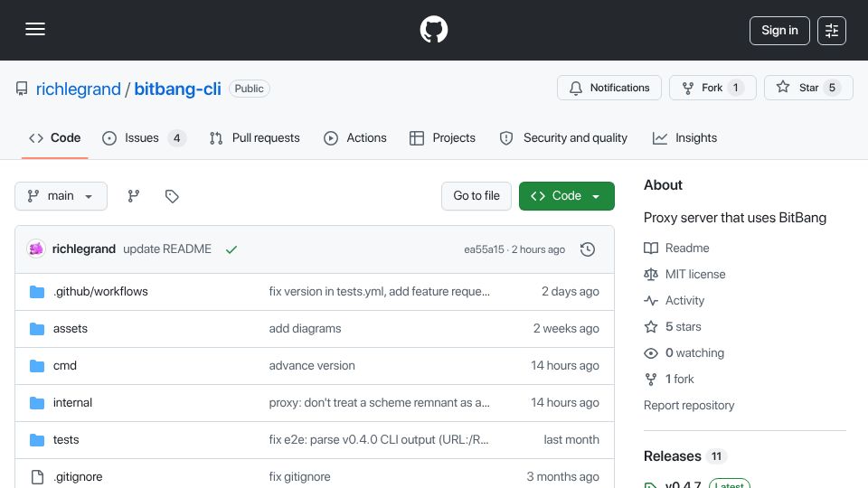The width and height of the screenshot is (868, 488).
Task: Click the internal folder icon
Action: tap(37, 403)
